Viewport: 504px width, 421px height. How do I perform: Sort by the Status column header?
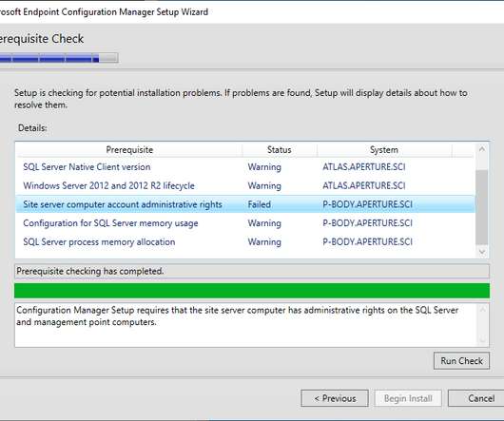(280, 149)
